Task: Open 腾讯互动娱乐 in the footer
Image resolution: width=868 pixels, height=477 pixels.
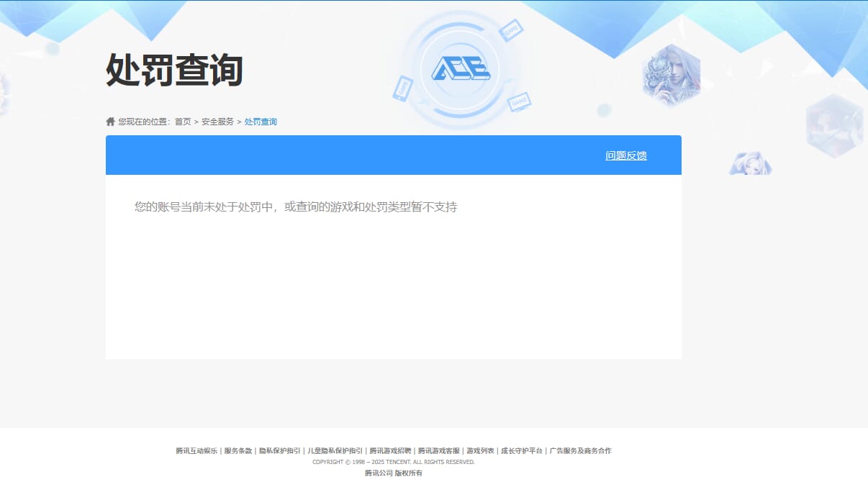Action: tap(196, 451)
